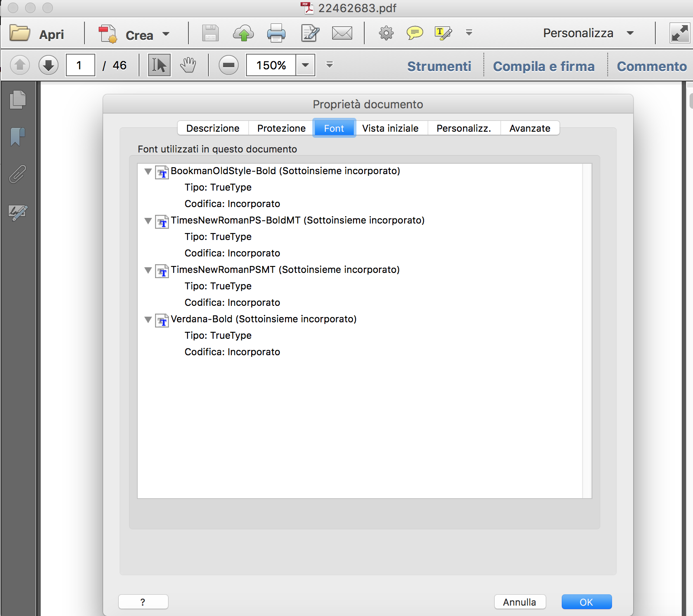This screenshot has width=693, height=616.
Task: Send the file by email envelope icon
Action: pos(342,33)
